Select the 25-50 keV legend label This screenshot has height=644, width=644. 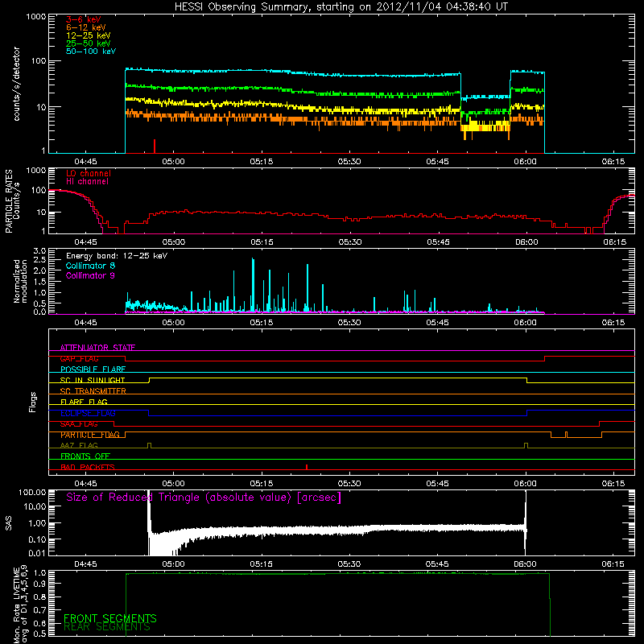(x=88, y=43)
